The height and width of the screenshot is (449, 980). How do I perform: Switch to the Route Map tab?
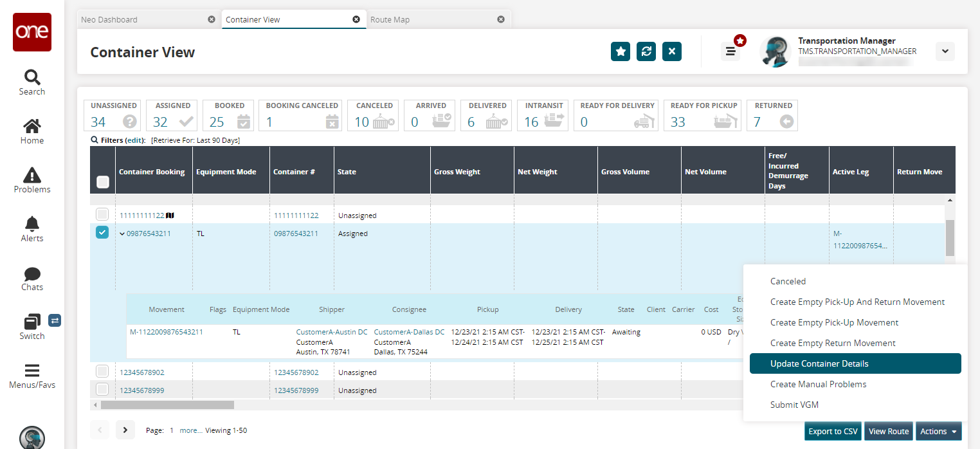pyautogui.click(x=390, y=19)
